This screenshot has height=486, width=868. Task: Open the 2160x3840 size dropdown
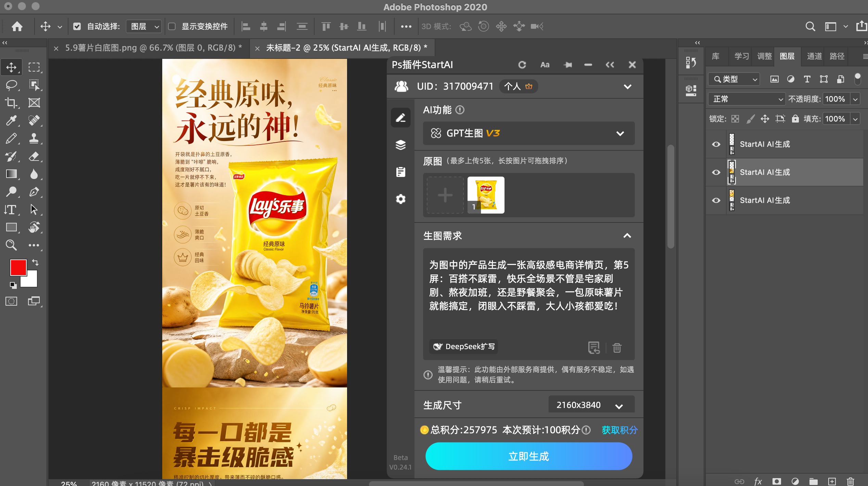click(591, 405)
